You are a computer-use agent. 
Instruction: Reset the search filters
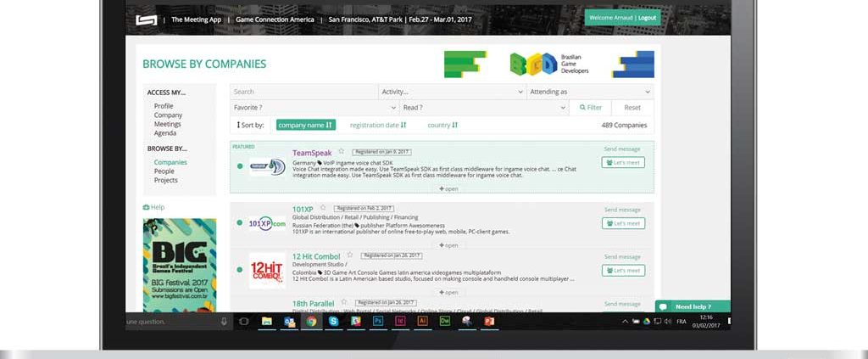pyautogui.click(x=632, y=108)
